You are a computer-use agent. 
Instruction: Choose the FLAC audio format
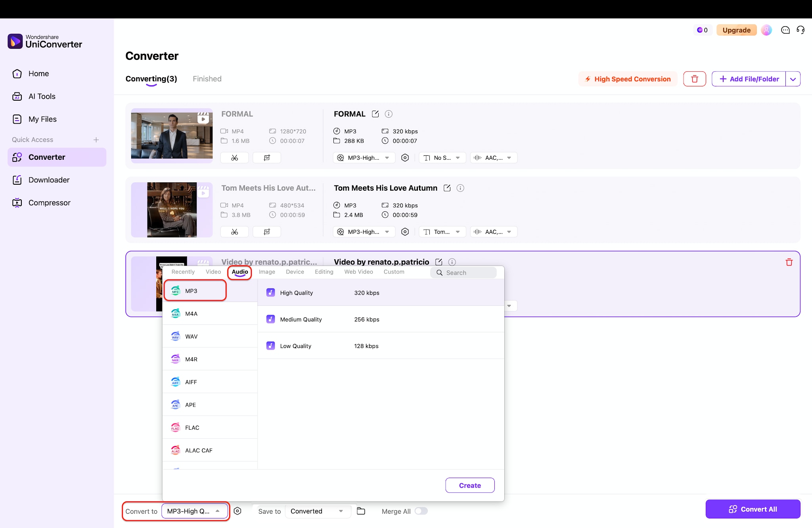[x=210, y=428]
